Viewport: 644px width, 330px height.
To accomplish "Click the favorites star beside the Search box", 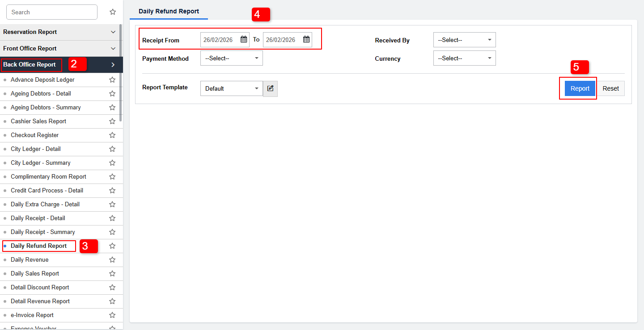I will click(113, 12).
